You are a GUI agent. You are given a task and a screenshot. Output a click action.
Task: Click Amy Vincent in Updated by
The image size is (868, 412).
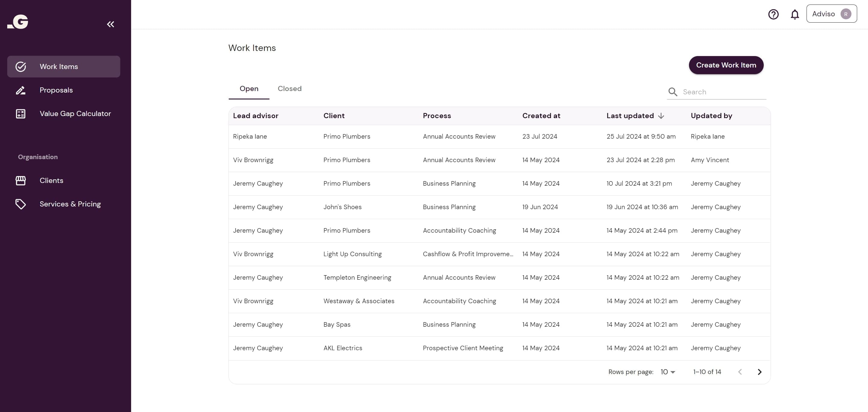(x=710, y=160)
